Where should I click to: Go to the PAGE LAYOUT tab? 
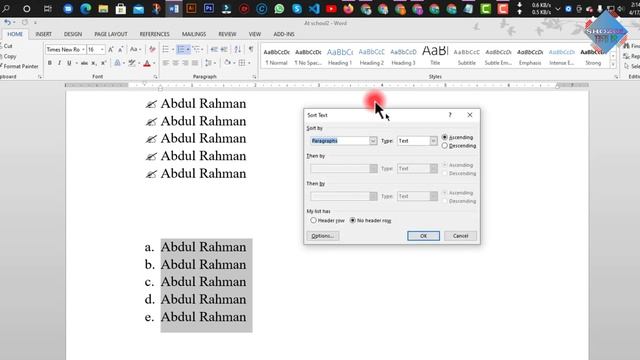pos(111,34)
